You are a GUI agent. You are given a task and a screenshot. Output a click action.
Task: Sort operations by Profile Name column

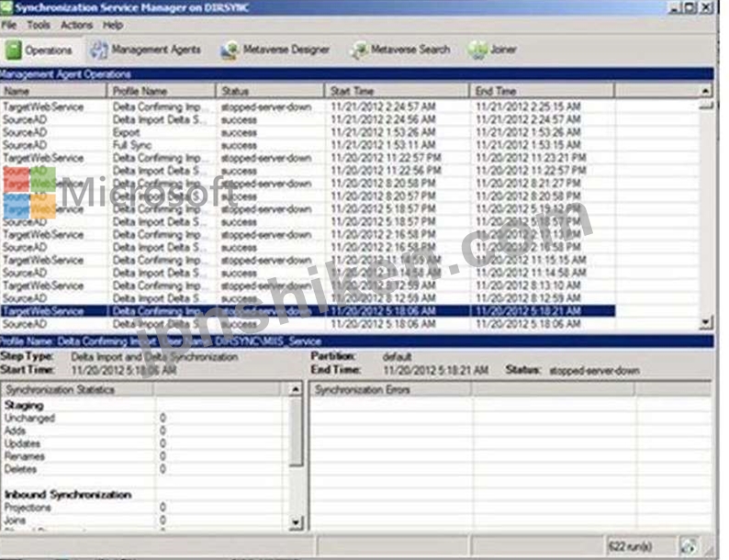click(162, 91)
